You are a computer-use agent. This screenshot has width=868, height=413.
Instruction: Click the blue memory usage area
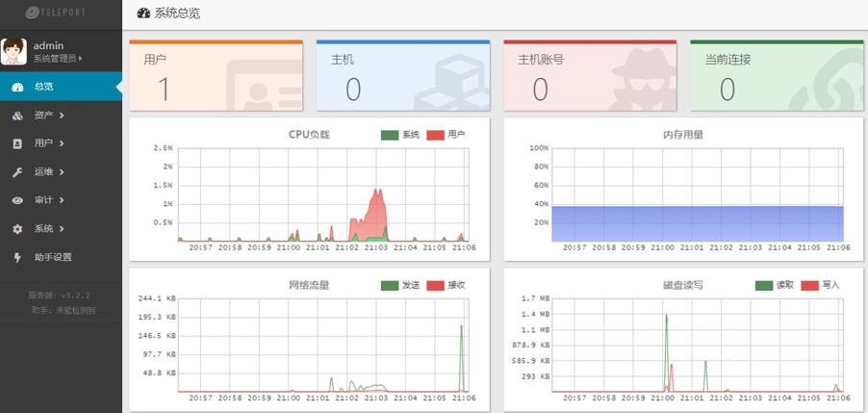698,223
